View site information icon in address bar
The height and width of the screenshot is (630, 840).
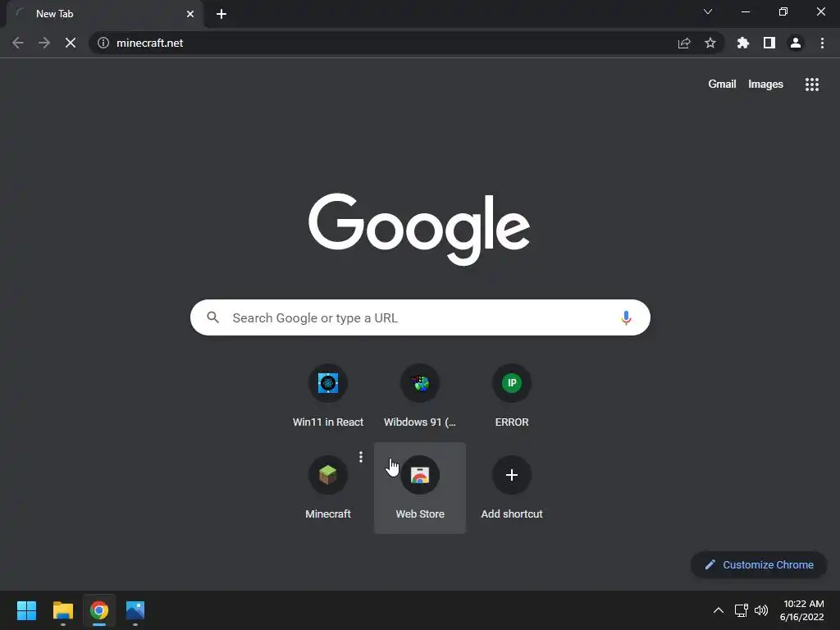pyautogui.click(x=103, y=43)
